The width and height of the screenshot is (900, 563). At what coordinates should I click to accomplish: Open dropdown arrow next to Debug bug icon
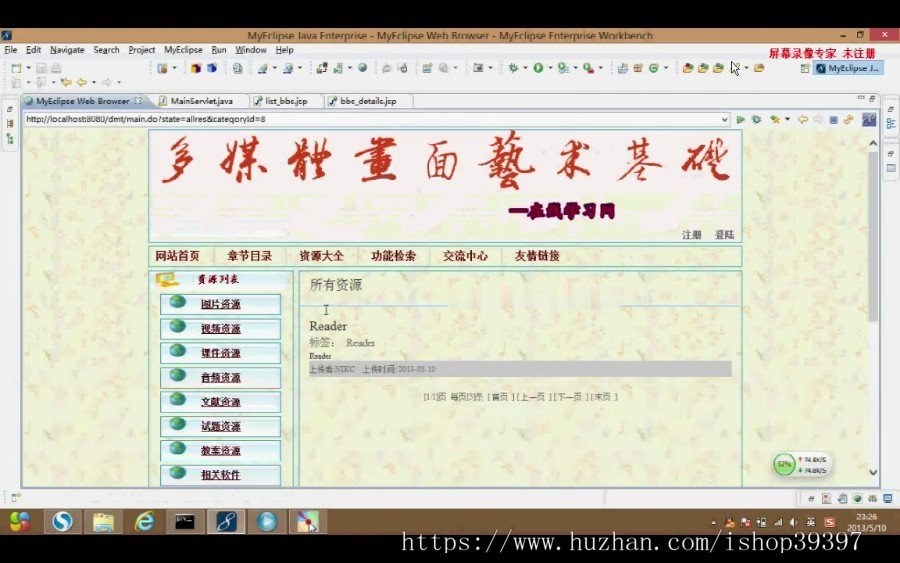(x=525, y=68)
